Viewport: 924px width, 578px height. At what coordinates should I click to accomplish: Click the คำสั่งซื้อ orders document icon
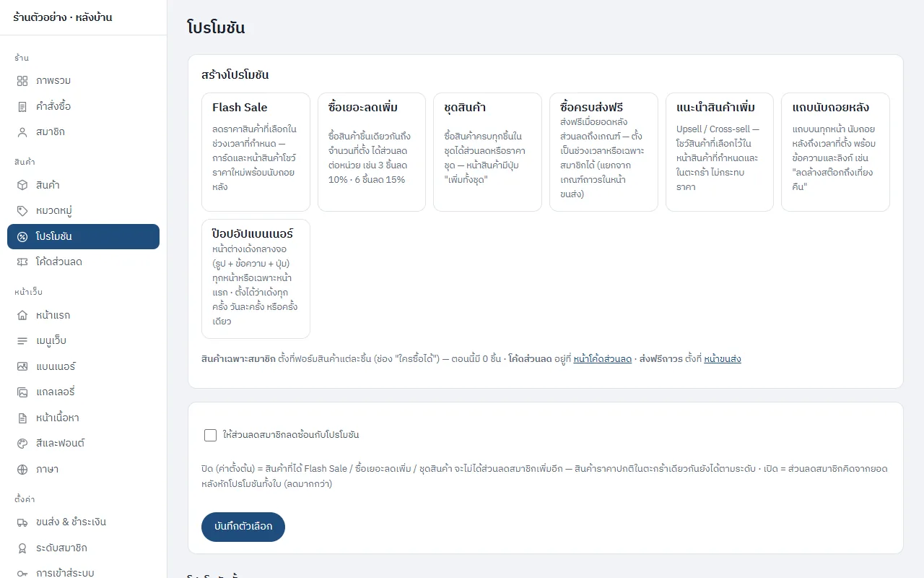coord(22,106)
